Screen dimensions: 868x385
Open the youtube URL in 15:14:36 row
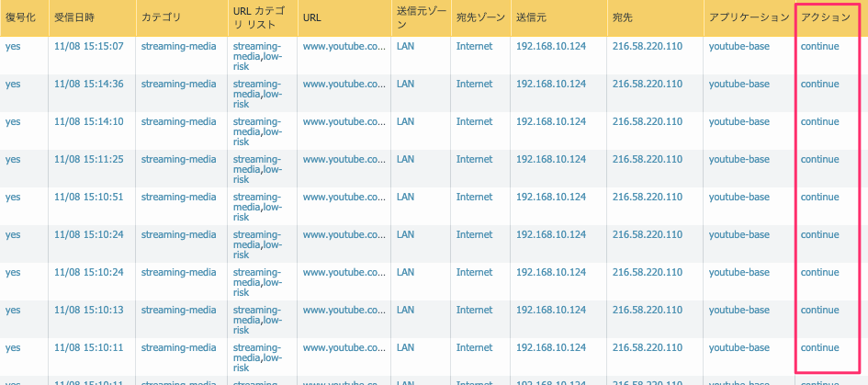[x=344, y=85]
